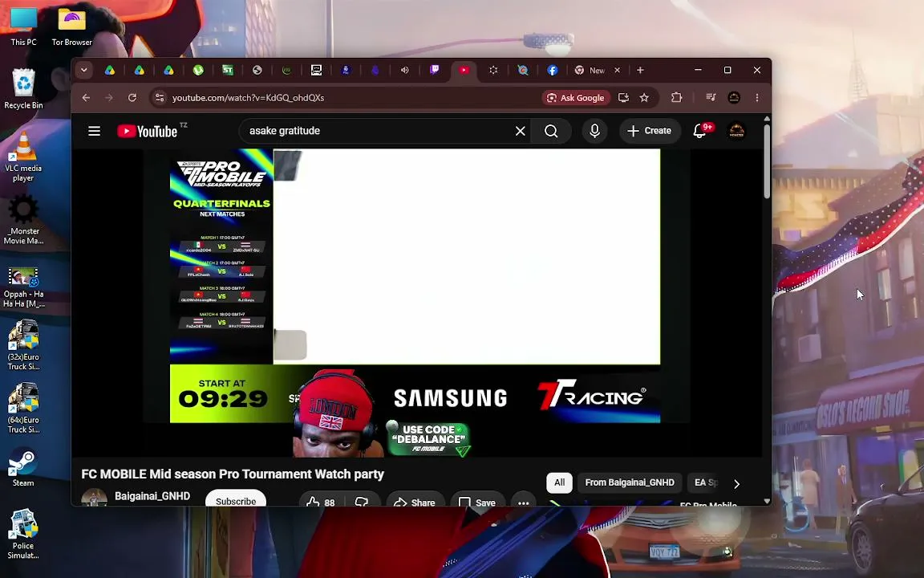Screen dimensions: 924x578
Task: Dislike the video
Action: [362, 500]
